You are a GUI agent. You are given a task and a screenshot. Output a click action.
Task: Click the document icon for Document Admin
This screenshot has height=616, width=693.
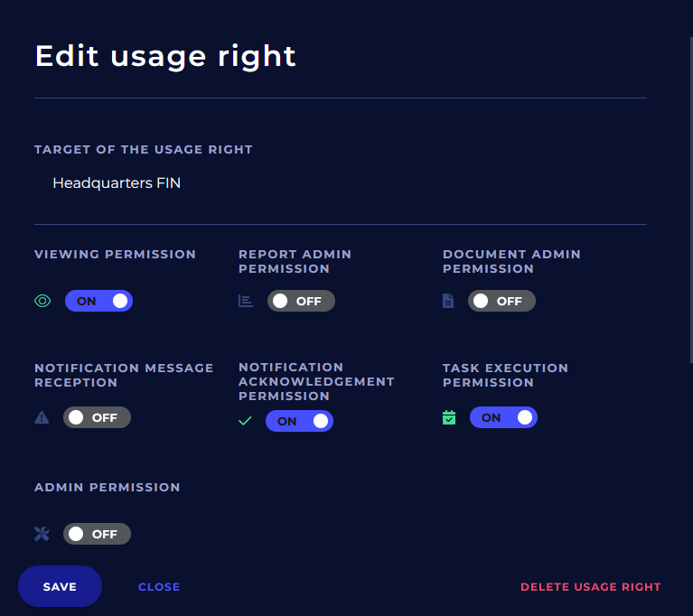(x=448, y=301)
